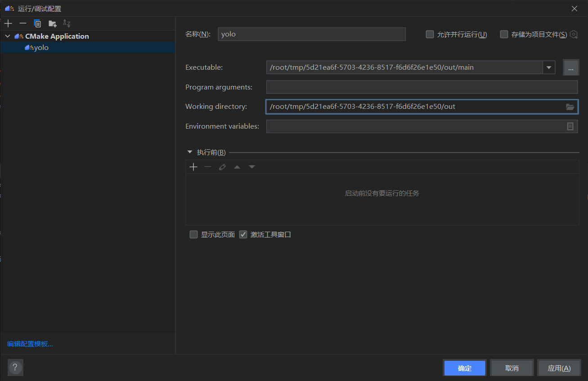Select the yolo configuration
Viewport: 588px width, 381px height.
point(88,48)
